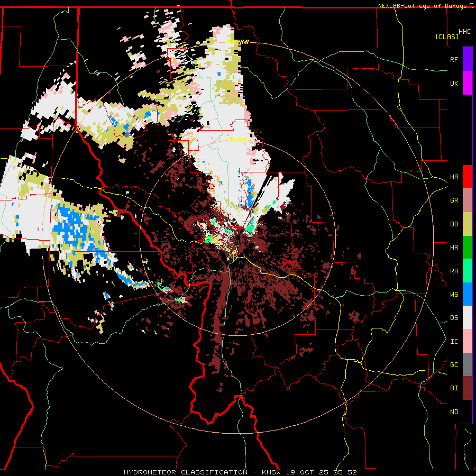Click the 'RA' legend label
Screen dimensions: 476x476
pos(454,271)
